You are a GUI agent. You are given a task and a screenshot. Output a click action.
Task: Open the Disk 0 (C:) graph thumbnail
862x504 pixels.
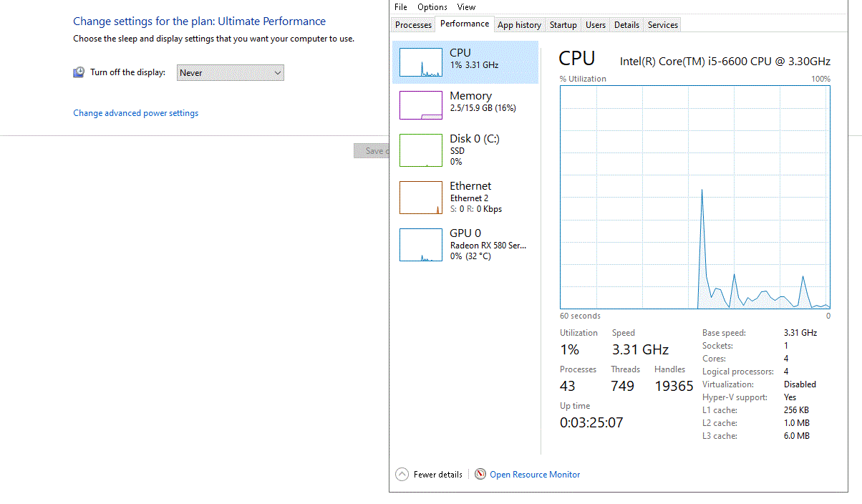coord(420,150)
